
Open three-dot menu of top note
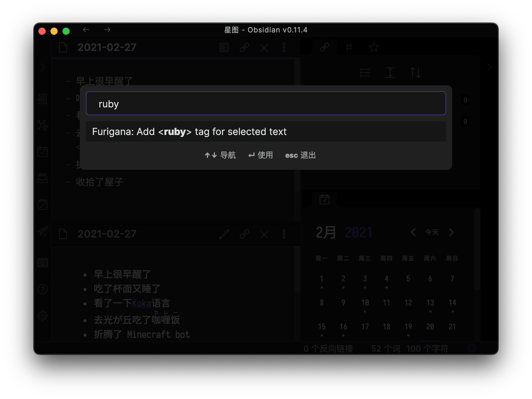tap(284, 47)
